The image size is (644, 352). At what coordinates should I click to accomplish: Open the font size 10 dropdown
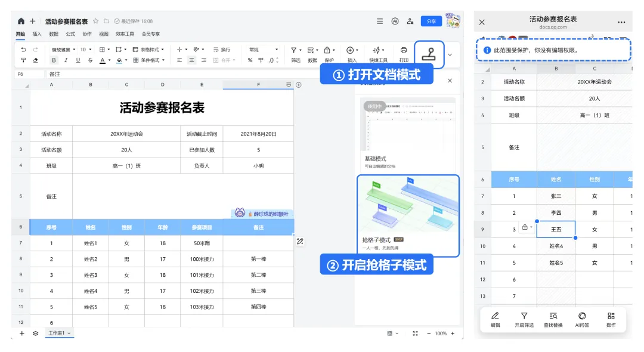[85, 50]
